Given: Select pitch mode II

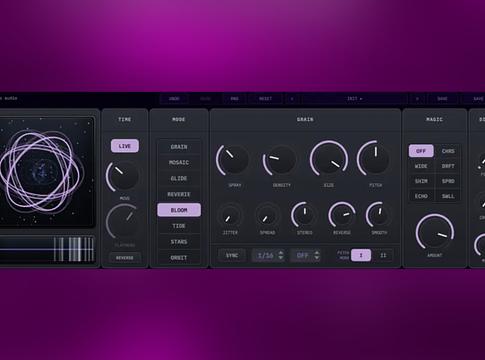Looking at the screenshot, I should (x=383, y=255).
